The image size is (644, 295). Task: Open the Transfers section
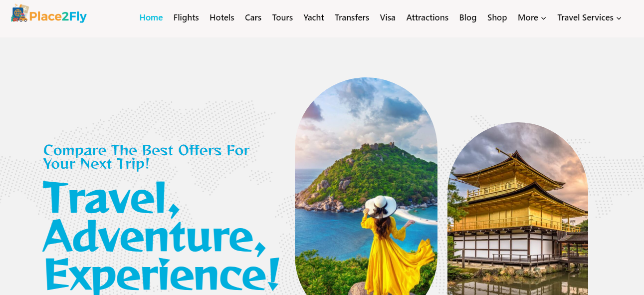tap(352, 17)
